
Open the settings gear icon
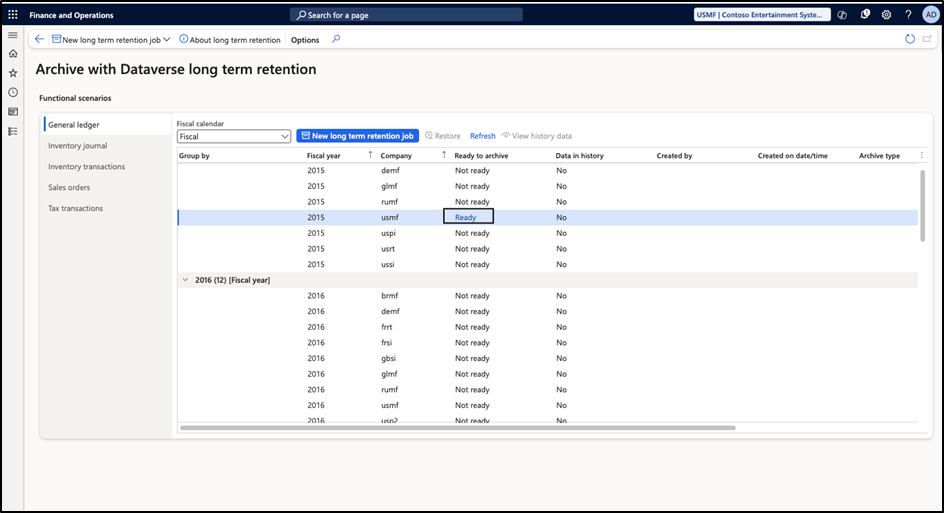[886, 15]
